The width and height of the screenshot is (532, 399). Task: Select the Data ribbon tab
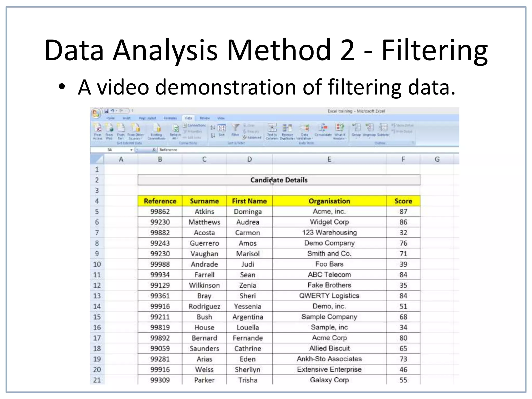[188, 118]
